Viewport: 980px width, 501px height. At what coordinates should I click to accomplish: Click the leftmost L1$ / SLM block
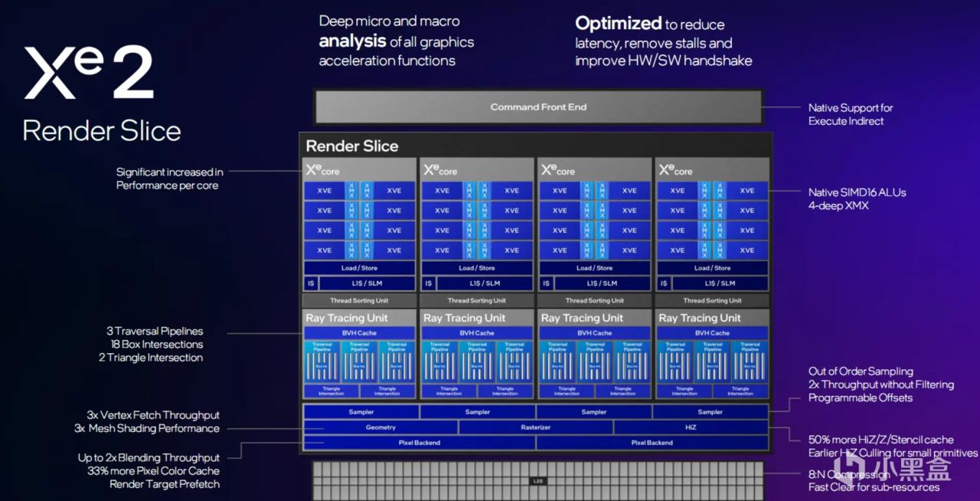pos(367,283)
